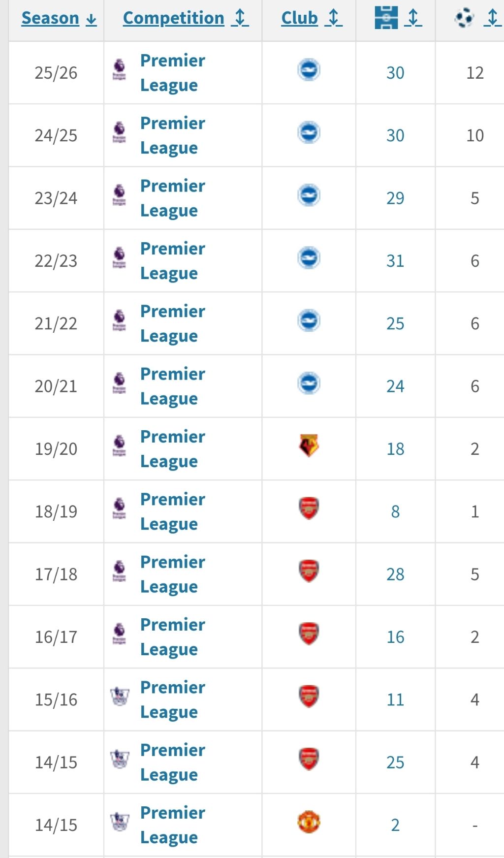The image size is (504, 858).
Task: Open Brighton club crest in 25/26 row
Action: (309, 70)
